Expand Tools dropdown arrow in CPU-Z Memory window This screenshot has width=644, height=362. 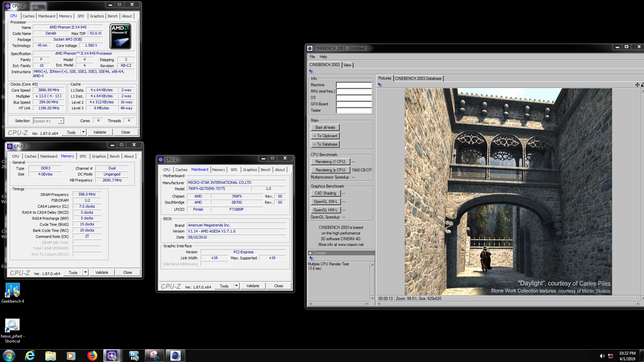pos(86,272)
